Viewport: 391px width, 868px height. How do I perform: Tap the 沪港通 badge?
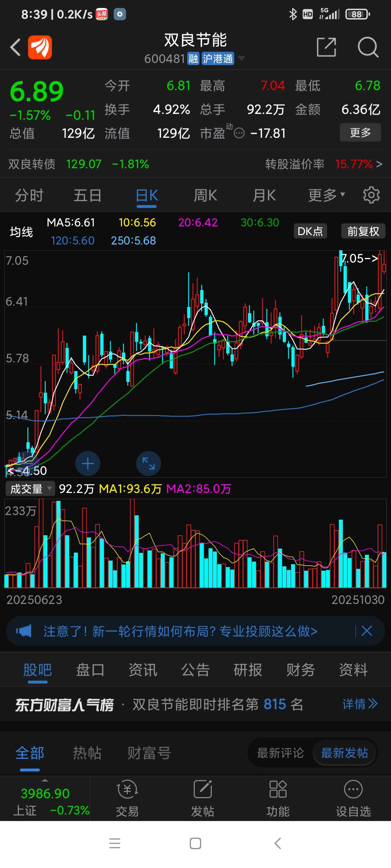click(218, 59)
